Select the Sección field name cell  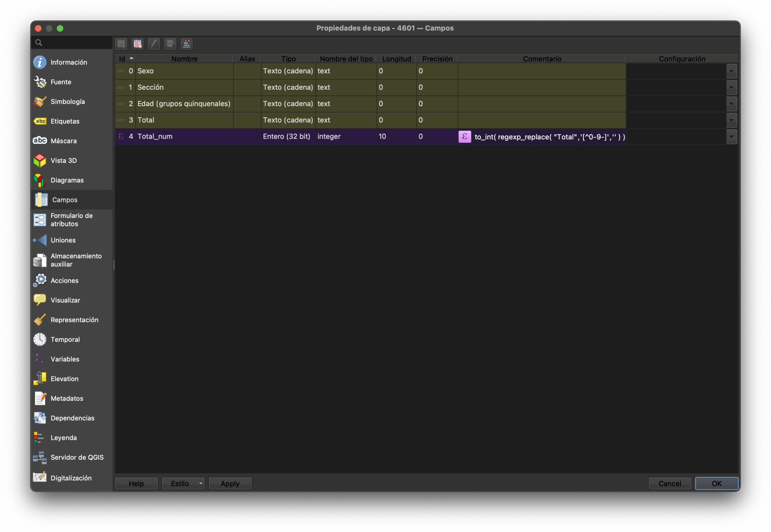[184, 87]
